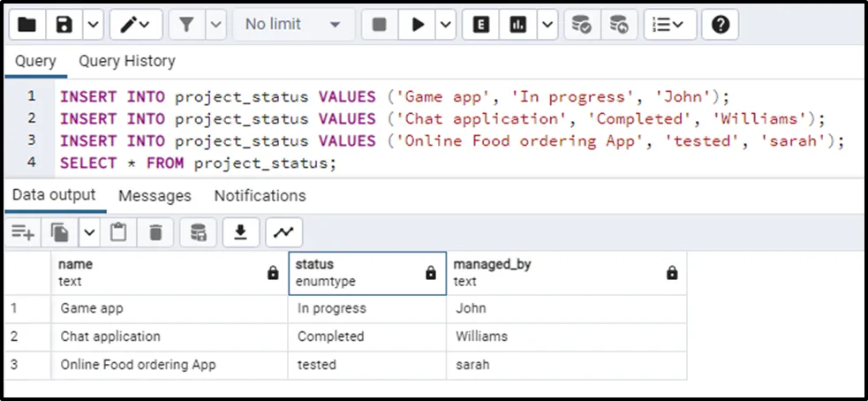Switch to the Query History tab

click(x=126, y=61)
